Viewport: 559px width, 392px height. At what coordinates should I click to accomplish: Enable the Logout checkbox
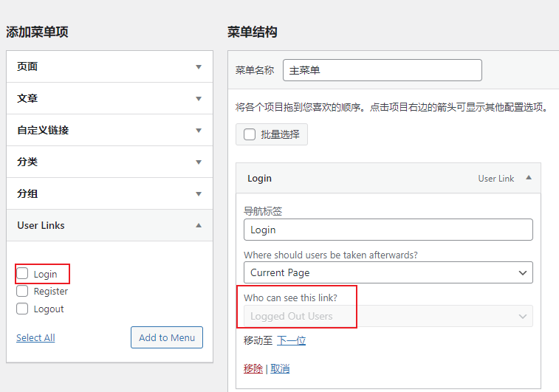click(x=23, y=309)
